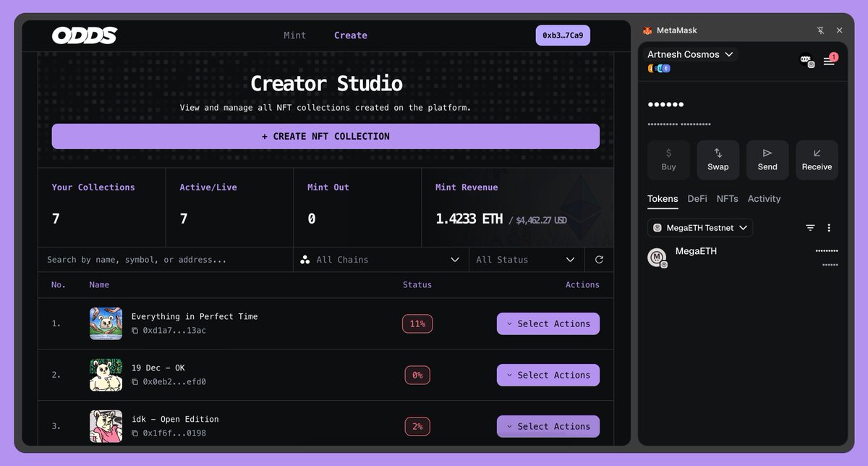Open Select Actions for 19 Dec — OK
This screenshot has height=466, width=868.
[548, 375]
